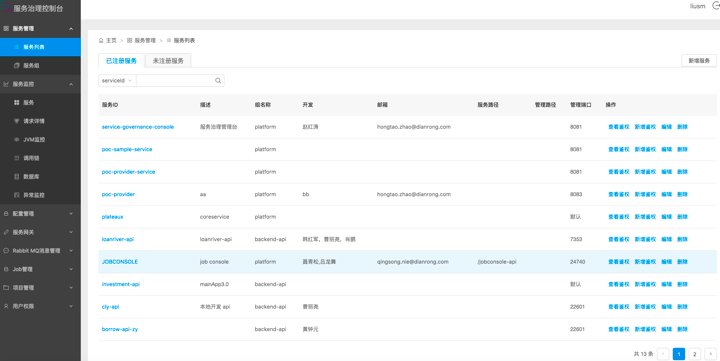
Task: Click the 新增服务 button
Action: point(699,61)
